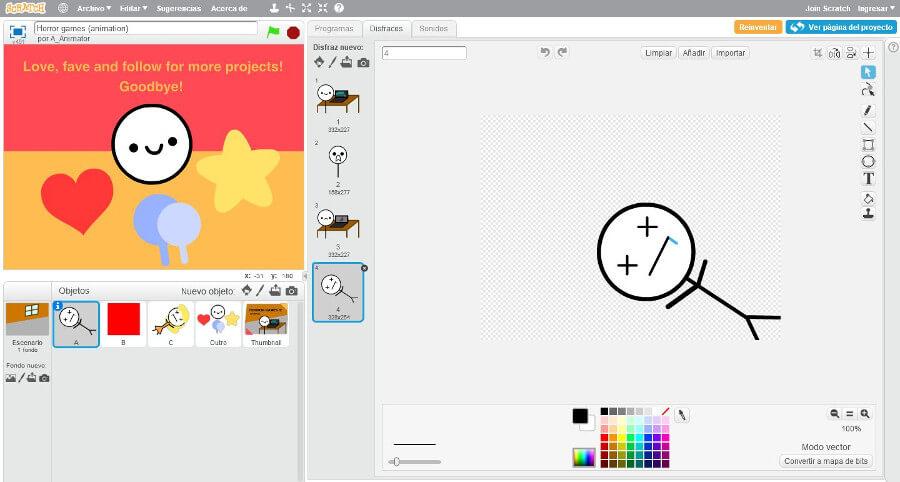
Task: Select the arrow Select tool
Action: 868,72
